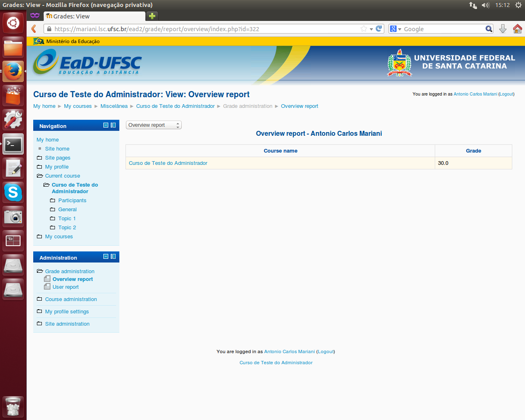Click the Miscelânea breadcrumb link
The image size is (525, 420).
tap(114, 106)
